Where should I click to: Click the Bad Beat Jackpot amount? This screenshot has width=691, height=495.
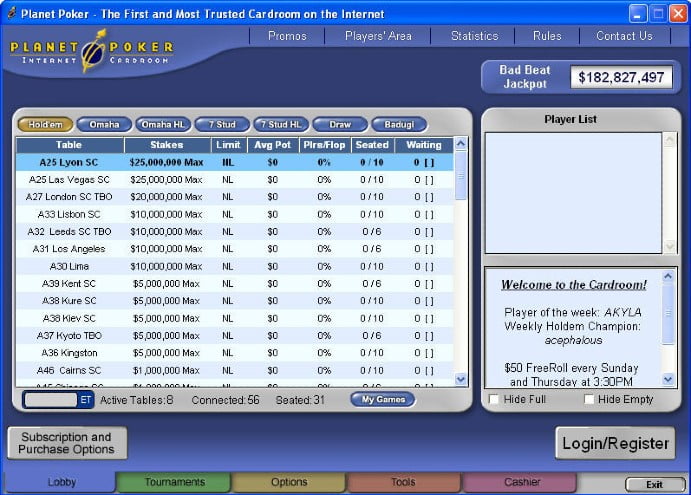[621, 78]
